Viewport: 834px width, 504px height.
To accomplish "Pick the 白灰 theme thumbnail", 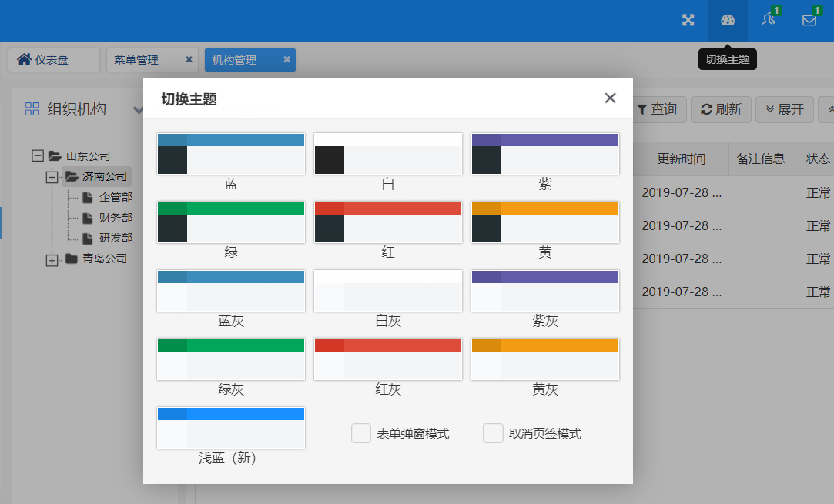I will click(x=388, y=291).
